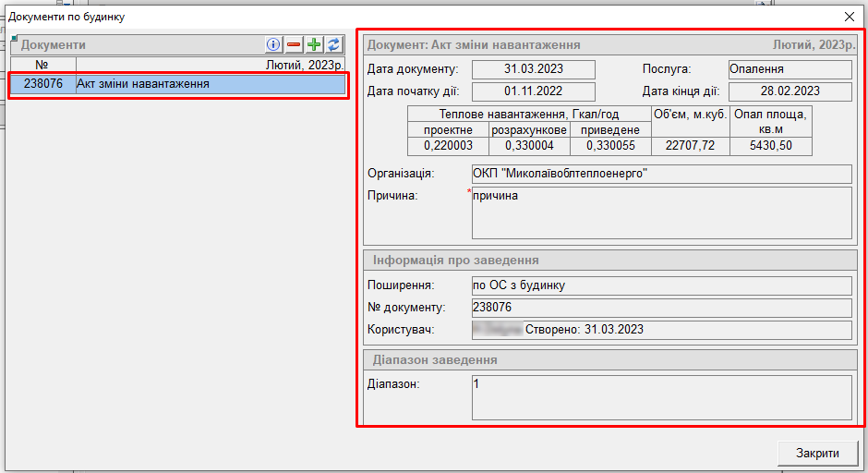Select document row 238076
This screenshot has width=868, height=473.
(x=178, y=84)
